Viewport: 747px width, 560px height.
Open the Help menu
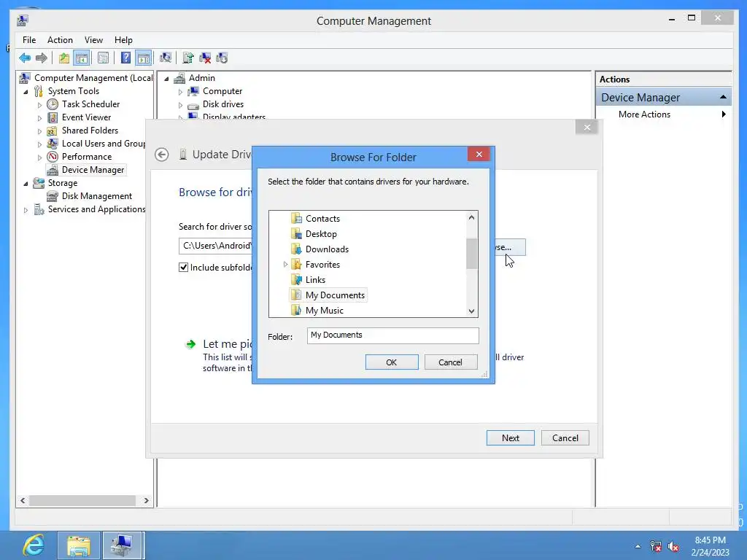point(123,40)
